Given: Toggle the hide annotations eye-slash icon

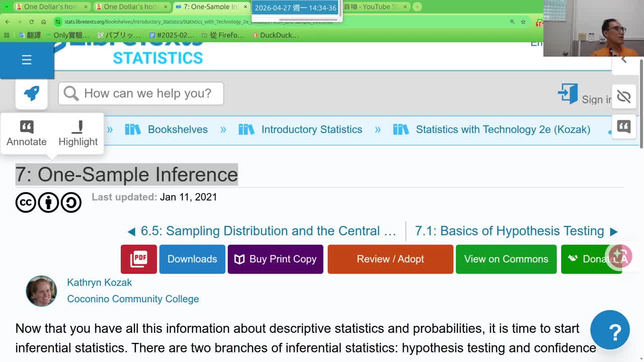Looking at the screenshot, I should pos(624,97).
